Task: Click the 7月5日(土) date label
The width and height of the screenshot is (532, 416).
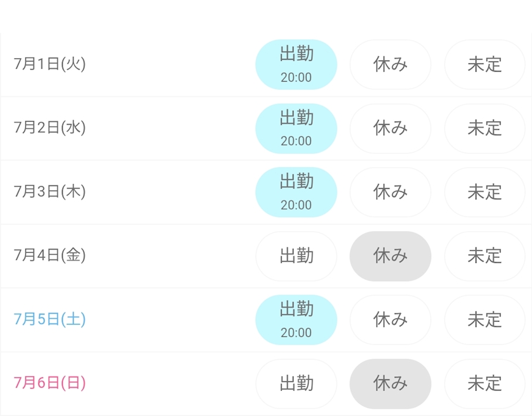Action: coord(49,319)
